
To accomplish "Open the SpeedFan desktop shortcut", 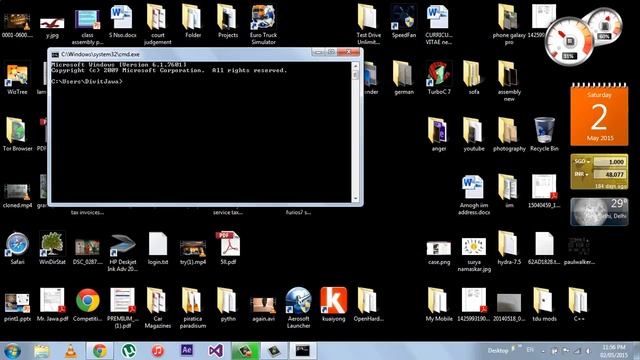I will [x=404, y=22].
